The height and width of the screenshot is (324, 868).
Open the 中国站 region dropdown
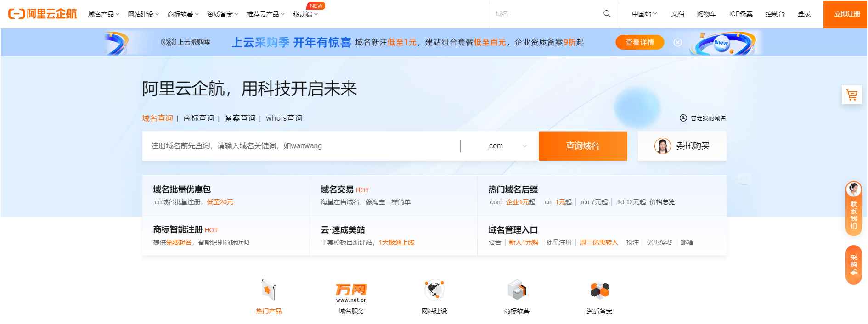point(644,14)
